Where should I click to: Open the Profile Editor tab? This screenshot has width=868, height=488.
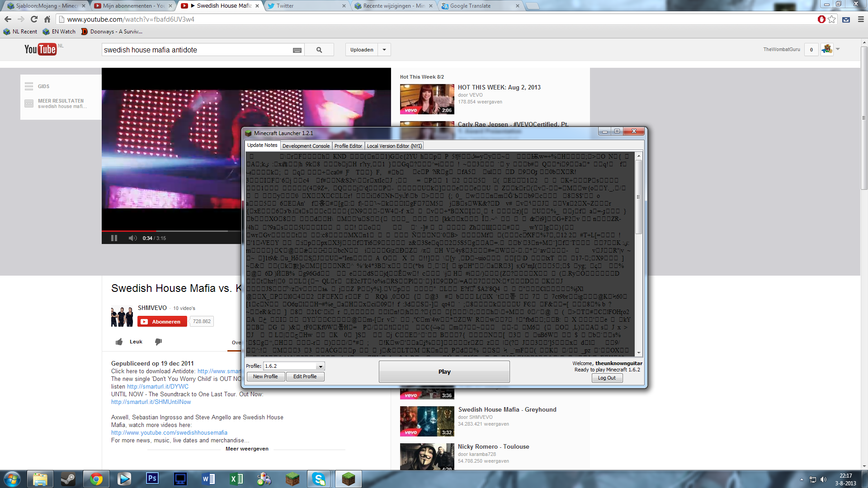click(x=348, y=146)
